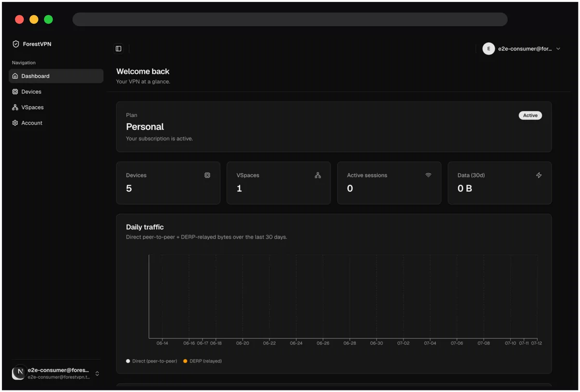
Task: Click the 06-14 date label on chart
Action: [162, 343]
